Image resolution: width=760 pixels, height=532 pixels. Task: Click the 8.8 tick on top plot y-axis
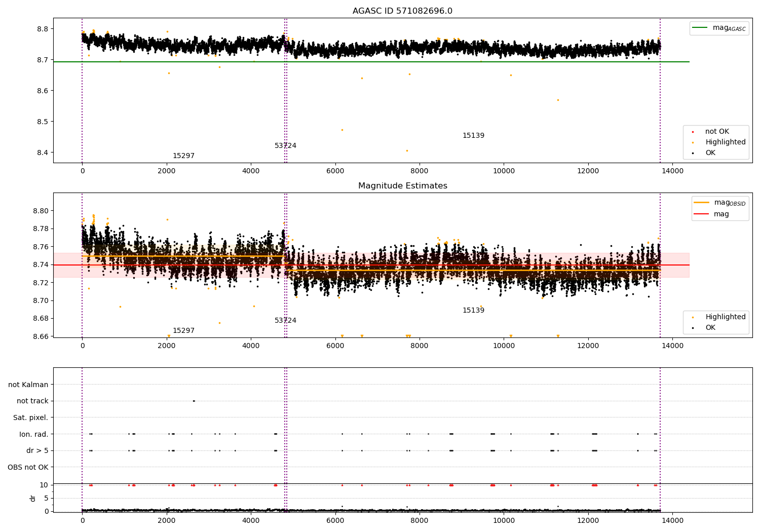point(43,29)
